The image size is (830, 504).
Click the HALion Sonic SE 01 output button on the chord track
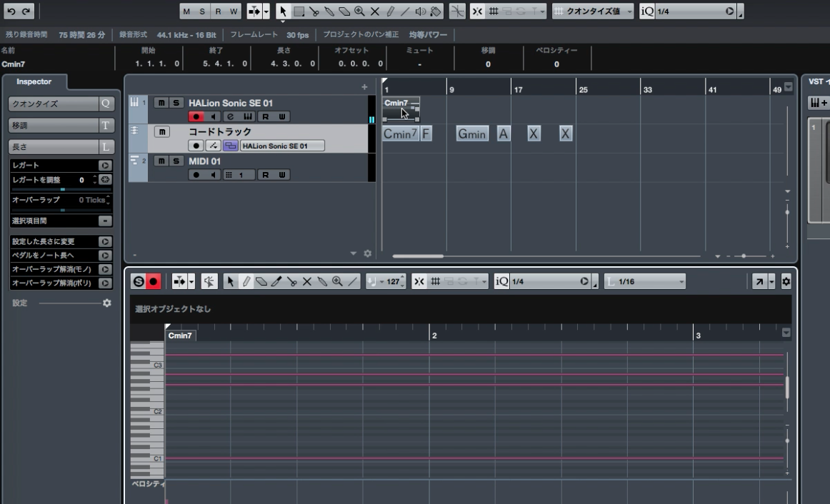(x=281, y=145)
